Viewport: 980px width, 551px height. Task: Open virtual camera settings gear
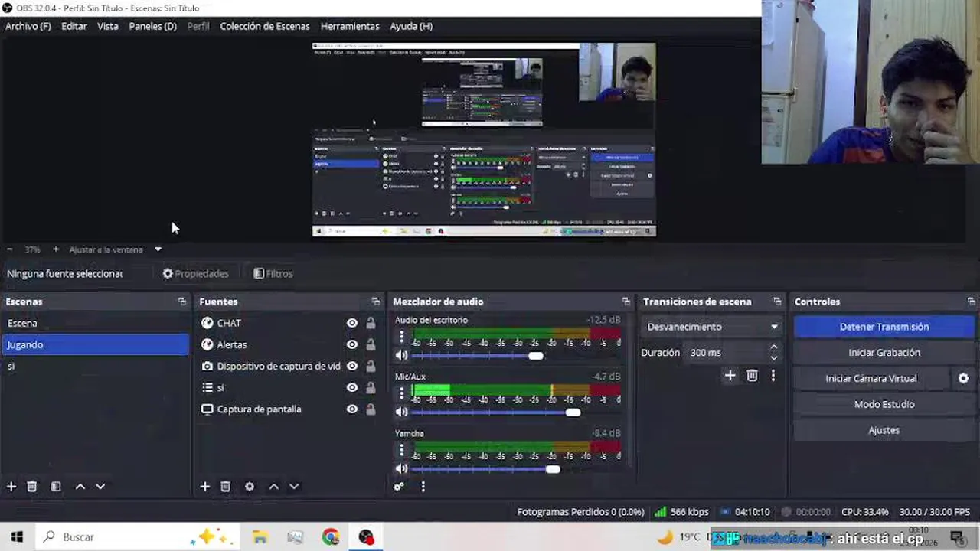pyautogui.click(x=963, y=378)
